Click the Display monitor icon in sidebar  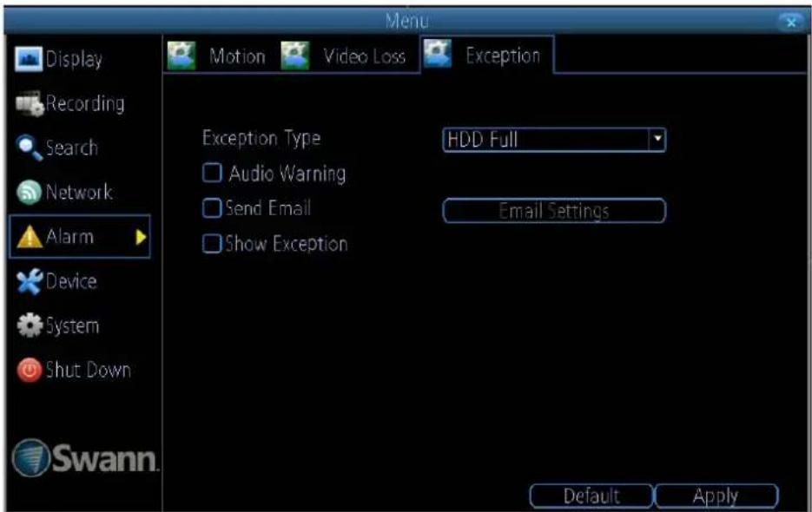coord(29,58)
